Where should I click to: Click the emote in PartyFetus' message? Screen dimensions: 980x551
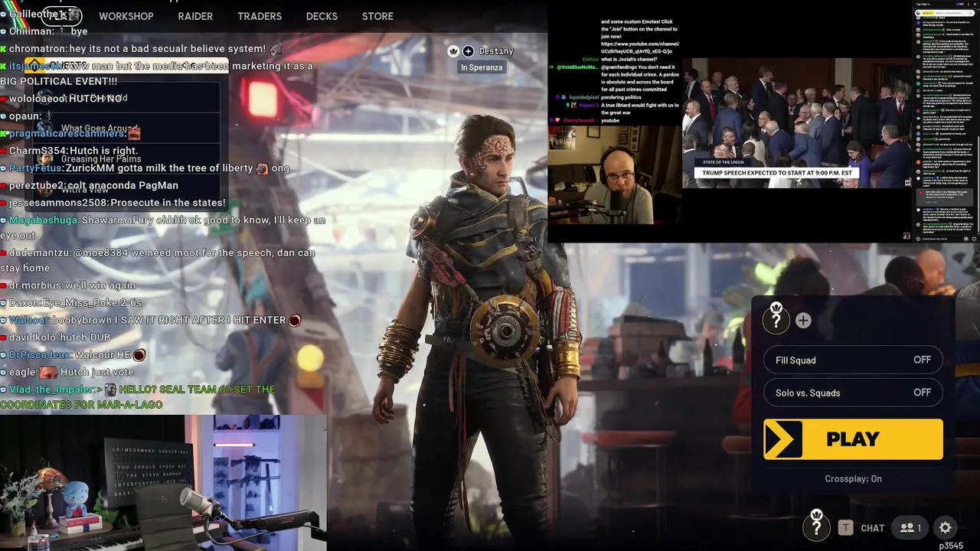[262, 168]
